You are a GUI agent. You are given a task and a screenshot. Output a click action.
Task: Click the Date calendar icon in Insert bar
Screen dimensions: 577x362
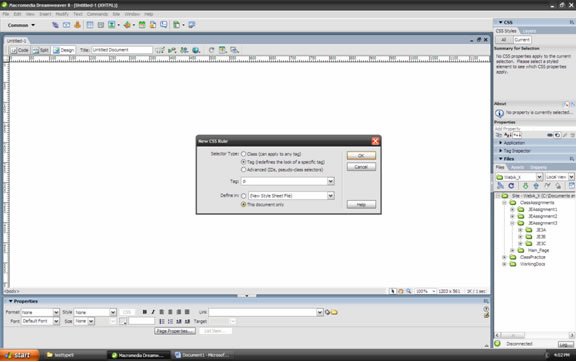click(x=142, y=25)
